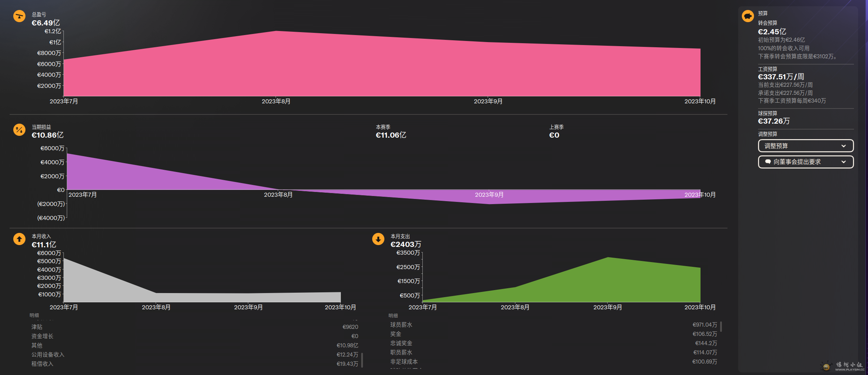The width and height of the screenshot is (868, 375).
Task: Click the chevron arrow of 向董事会提出要求
Action: [x=843, y=162]
